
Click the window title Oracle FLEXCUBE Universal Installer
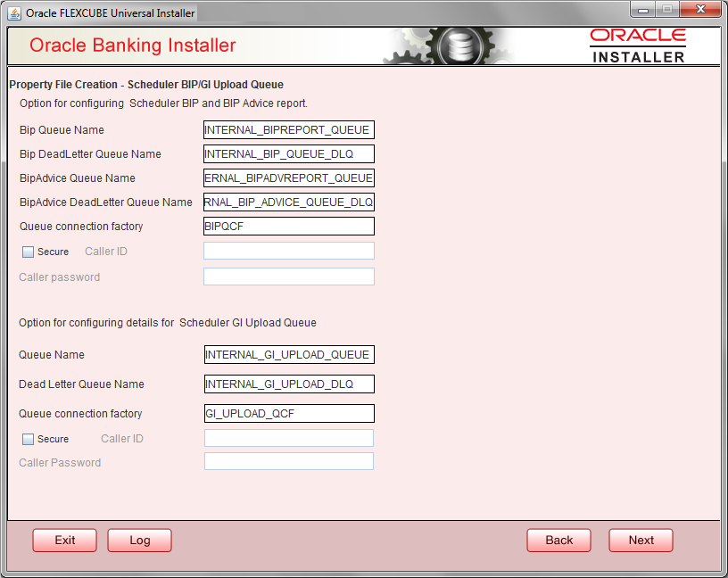point(111,13)
